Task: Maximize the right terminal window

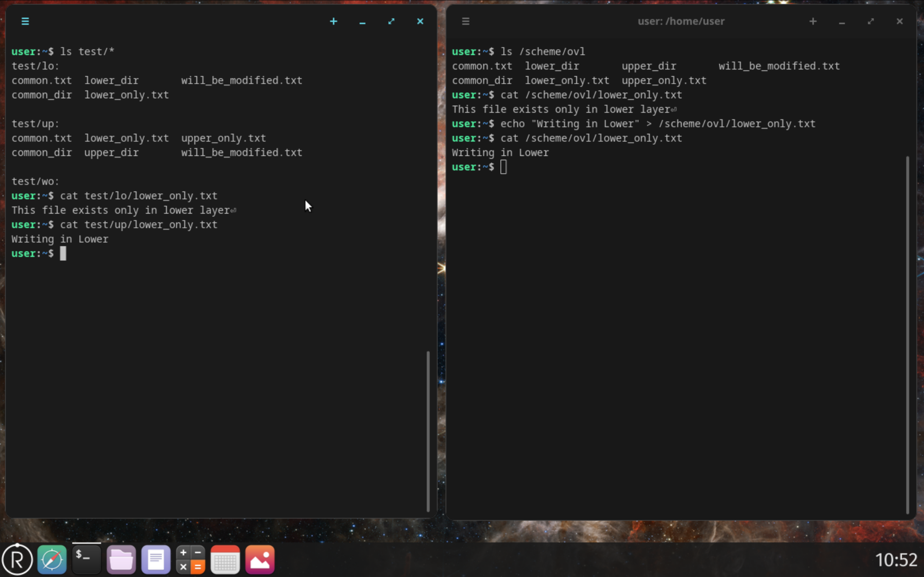Action: 870,21
